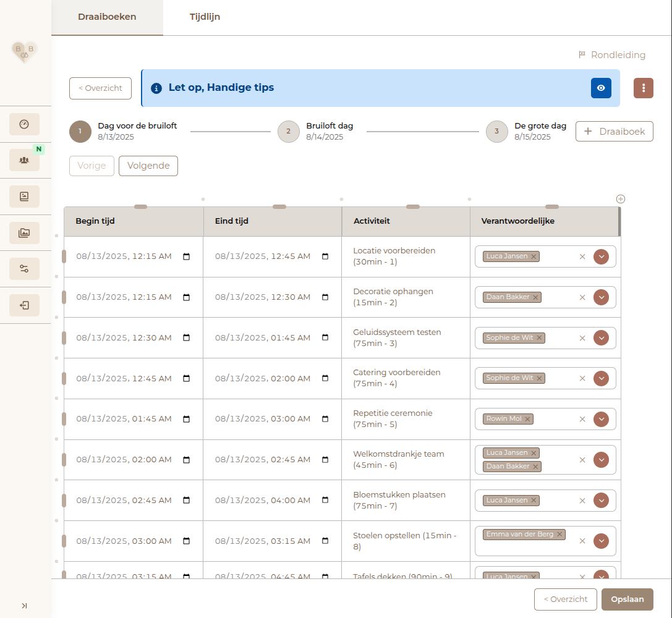Open the guests group icon in sidebar
This screenshot has height=618, width=672.
click(x=25, y=160)
